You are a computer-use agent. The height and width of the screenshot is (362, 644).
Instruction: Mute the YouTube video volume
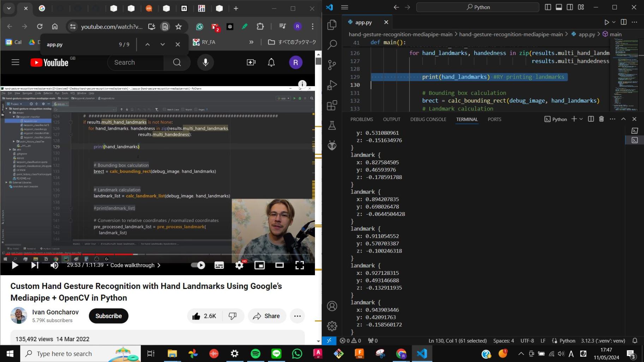(54, 265)
